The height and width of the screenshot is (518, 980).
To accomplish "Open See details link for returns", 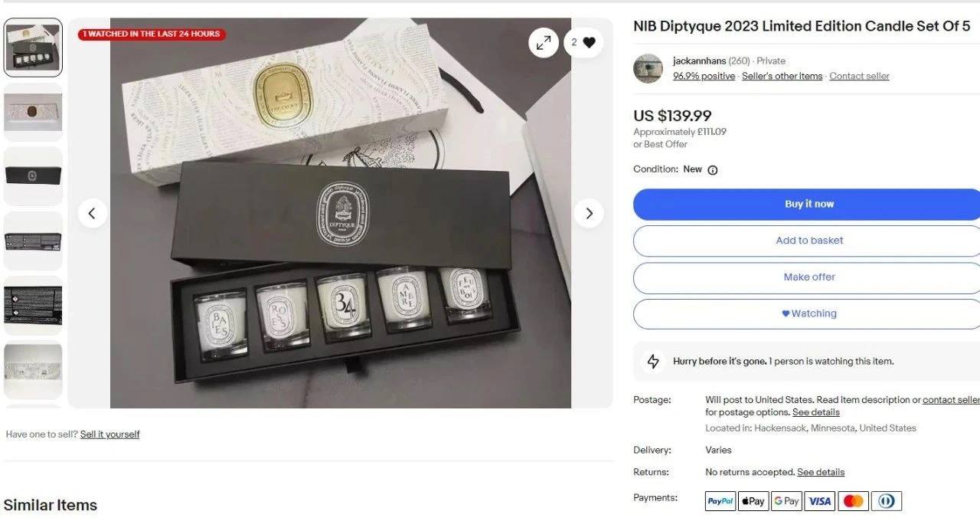I will pyautogui.click(x=821, y=472).
